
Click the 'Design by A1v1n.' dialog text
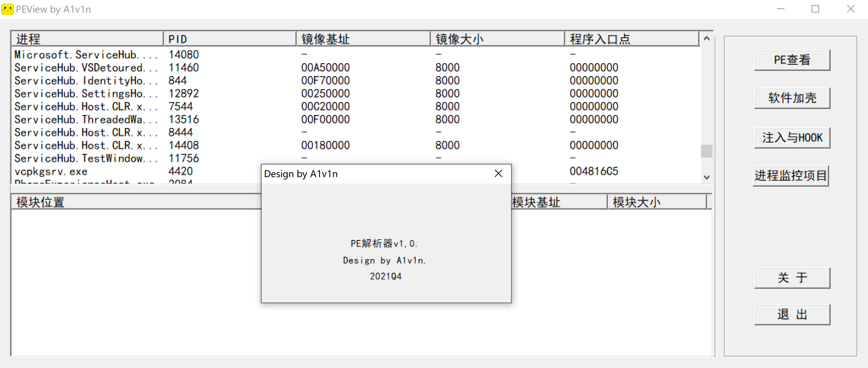pos(384,261)
